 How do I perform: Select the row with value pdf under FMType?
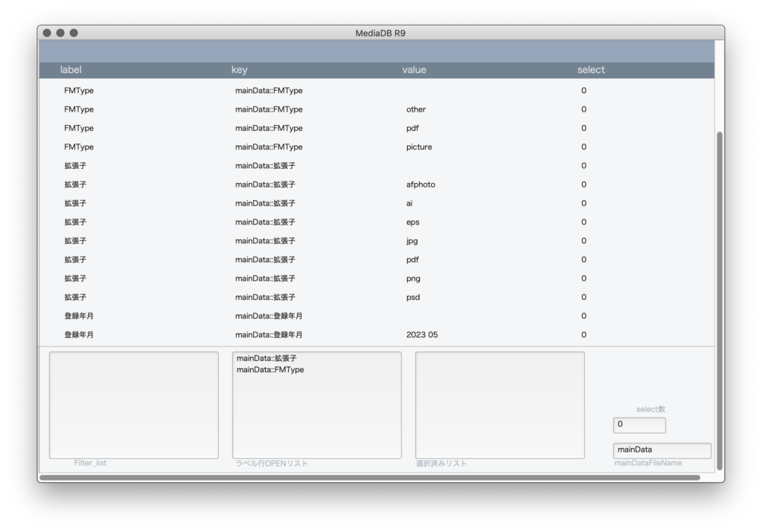tap(298, 128)
